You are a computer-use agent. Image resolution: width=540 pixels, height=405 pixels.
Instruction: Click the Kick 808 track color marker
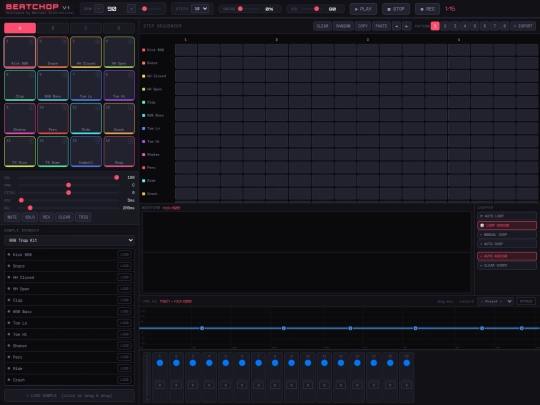[144, 50]
